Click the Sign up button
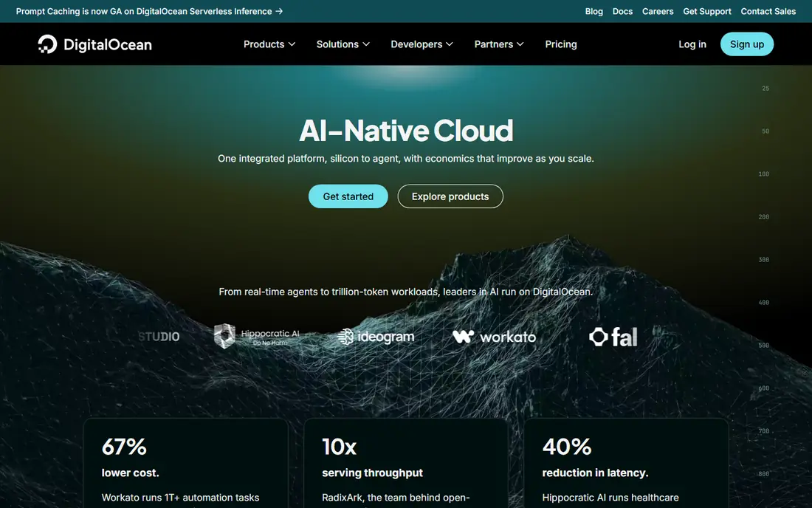The image size is (812, 508). click(x=747, y=44)
